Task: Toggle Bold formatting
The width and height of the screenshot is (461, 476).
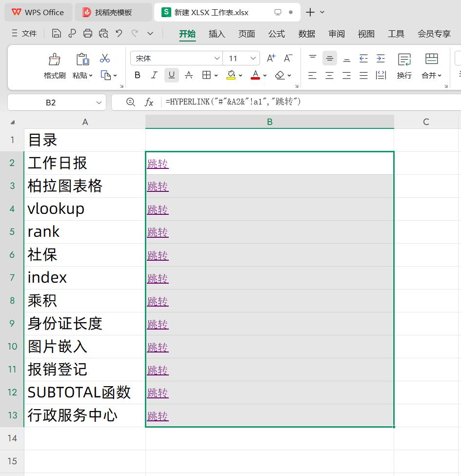Action: [138, 75]
